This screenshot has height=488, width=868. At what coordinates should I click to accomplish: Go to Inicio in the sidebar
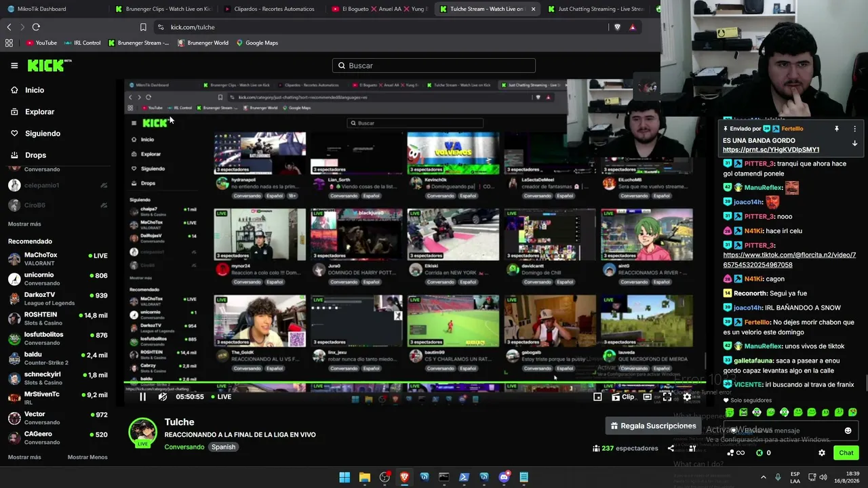click(x=35, y=90)
